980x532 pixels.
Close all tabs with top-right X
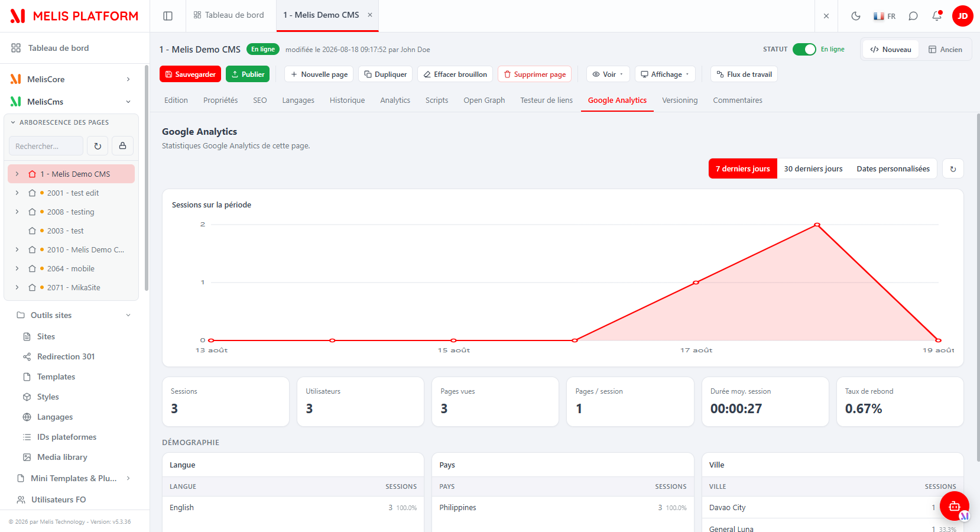[826, 16]
